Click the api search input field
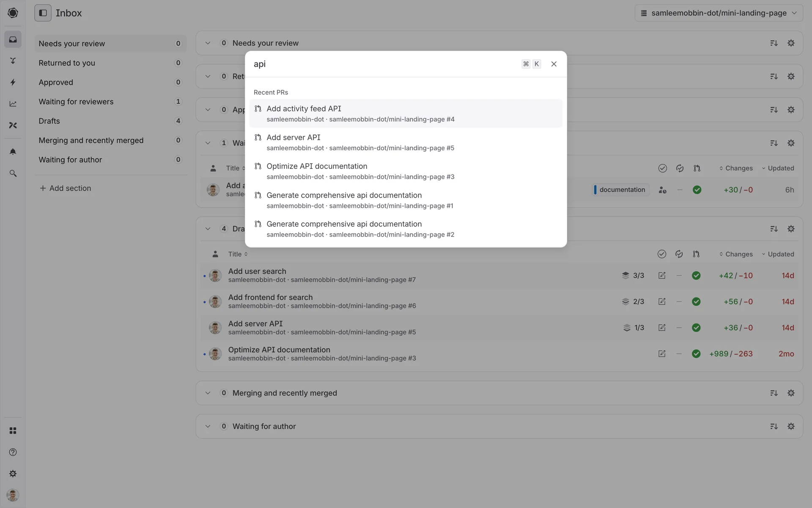The image size is (812, 508). (381, 64)
